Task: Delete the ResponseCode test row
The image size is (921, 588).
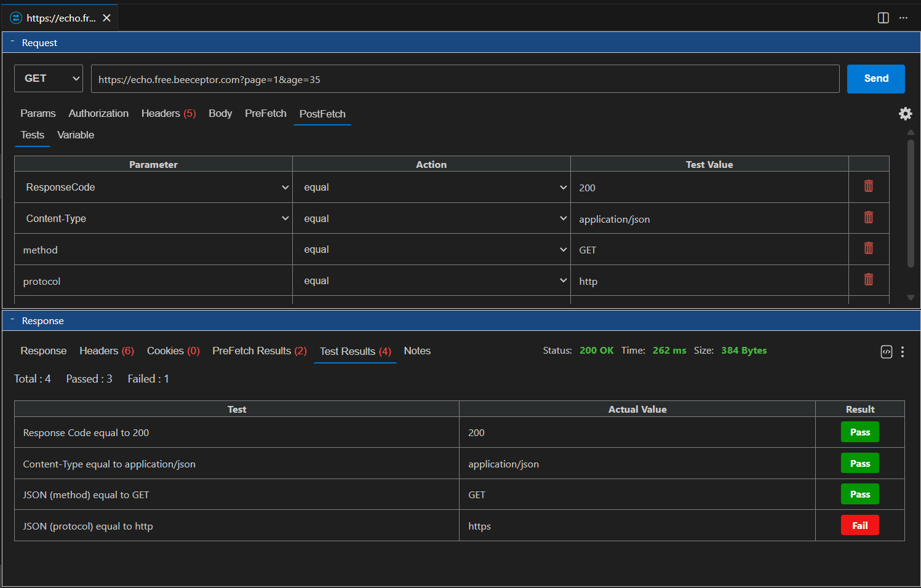Action: (x=868, y=186)
